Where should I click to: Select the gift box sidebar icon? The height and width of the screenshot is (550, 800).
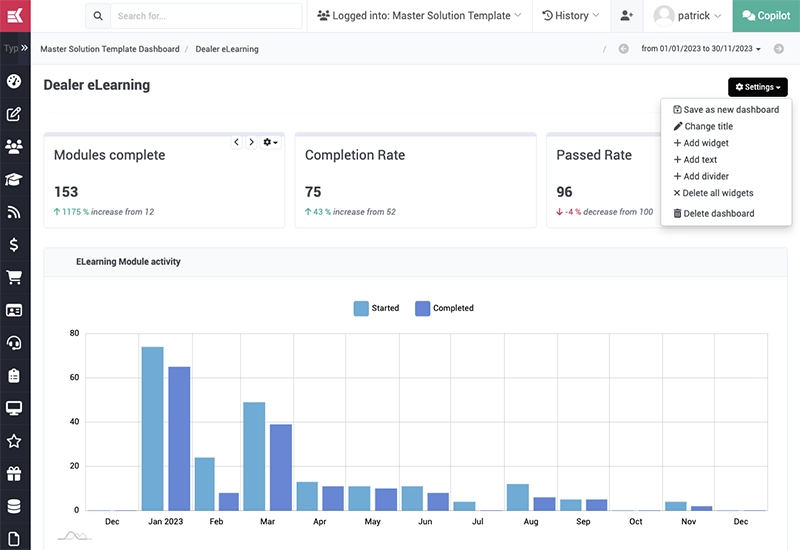click(x=14, y=474)
